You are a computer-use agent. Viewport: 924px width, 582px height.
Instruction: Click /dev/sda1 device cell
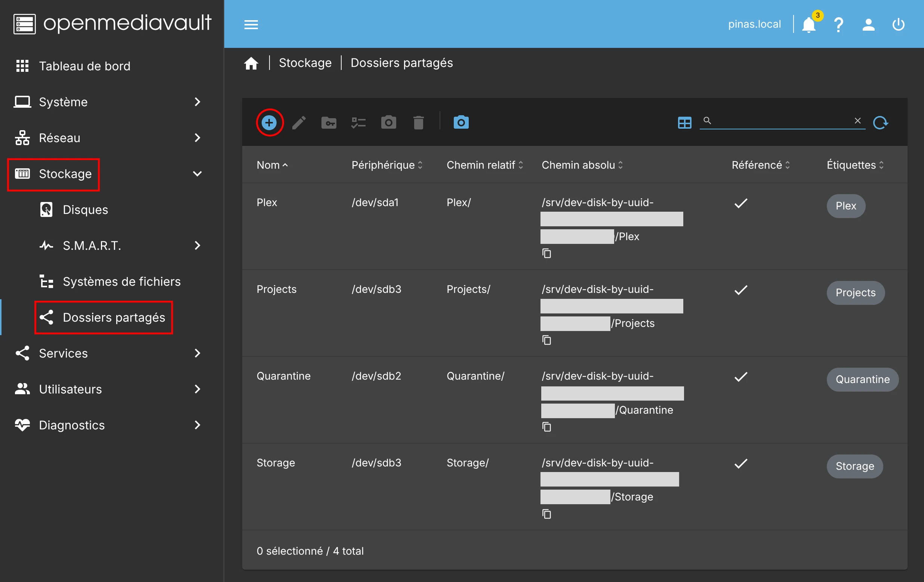[375, 202]
